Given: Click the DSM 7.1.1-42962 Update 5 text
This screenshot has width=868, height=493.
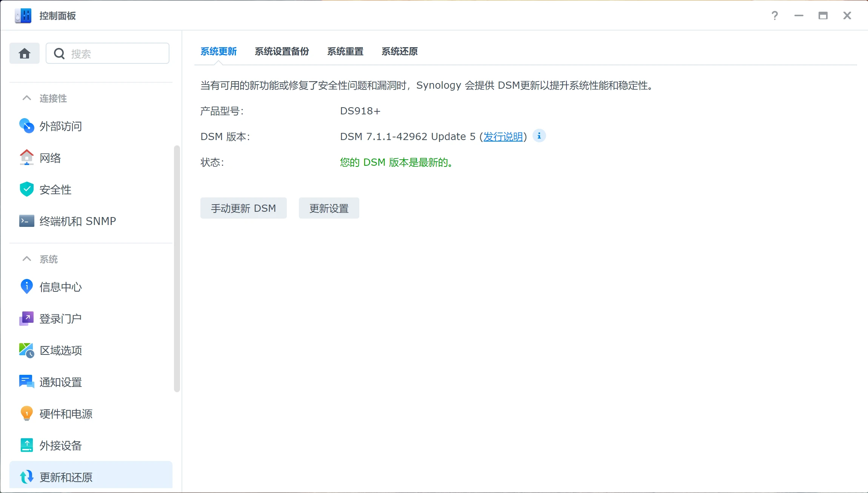Looking at the screenshot, I should point(408,137).
